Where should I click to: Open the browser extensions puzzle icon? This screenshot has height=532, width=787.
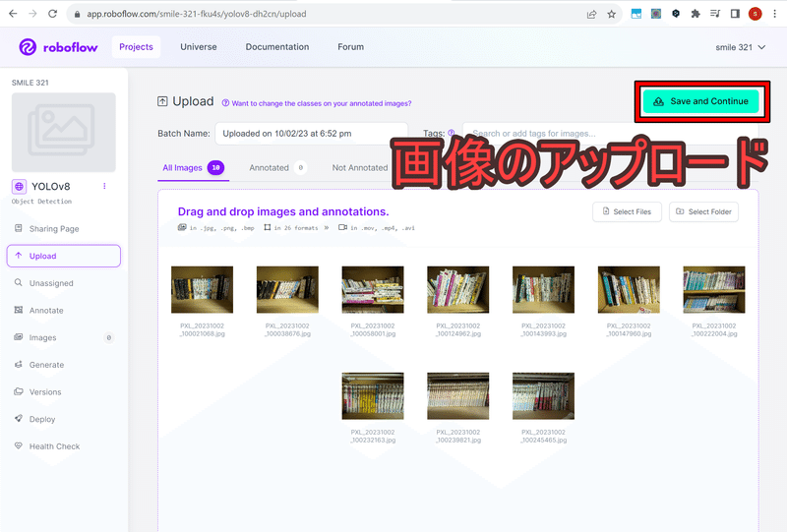696,14
